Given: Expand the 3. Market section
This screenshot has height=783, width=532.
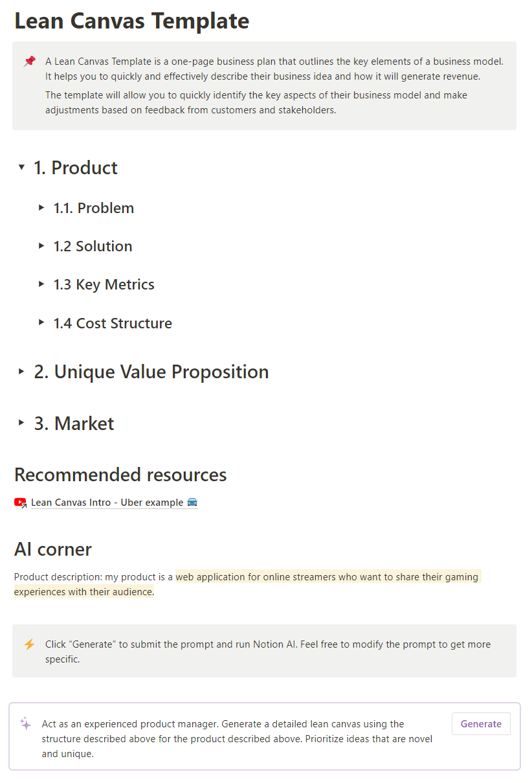Looking at the screenshot, I should coord(20,423).
